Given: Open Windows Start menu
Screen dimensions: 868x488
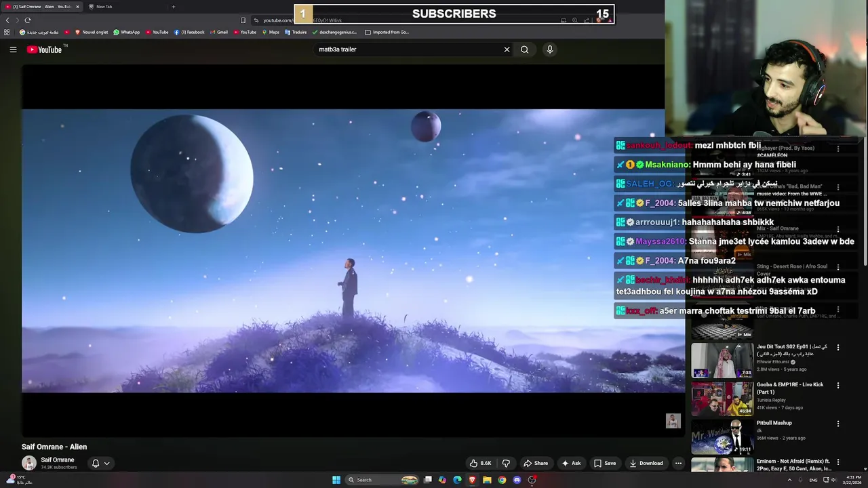Looking at the screenshot, I should coord(336,480).
